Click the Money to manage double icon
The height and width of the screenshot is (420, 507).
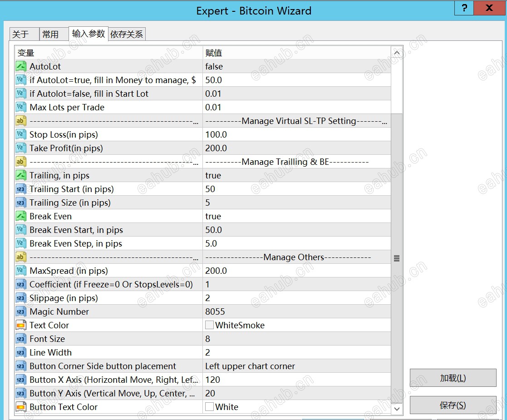pyautogui.click(x=21, y=80)
